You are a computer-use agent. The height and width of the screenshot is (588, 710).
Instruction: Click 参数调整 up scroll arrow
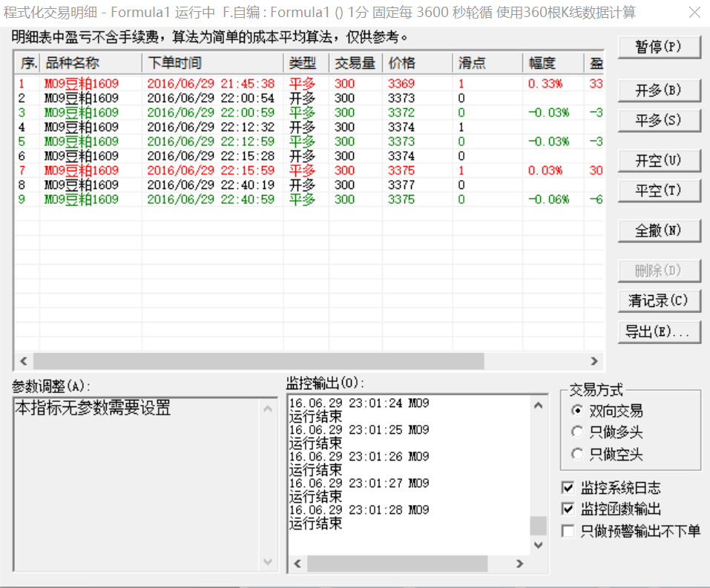click(268, 409)
